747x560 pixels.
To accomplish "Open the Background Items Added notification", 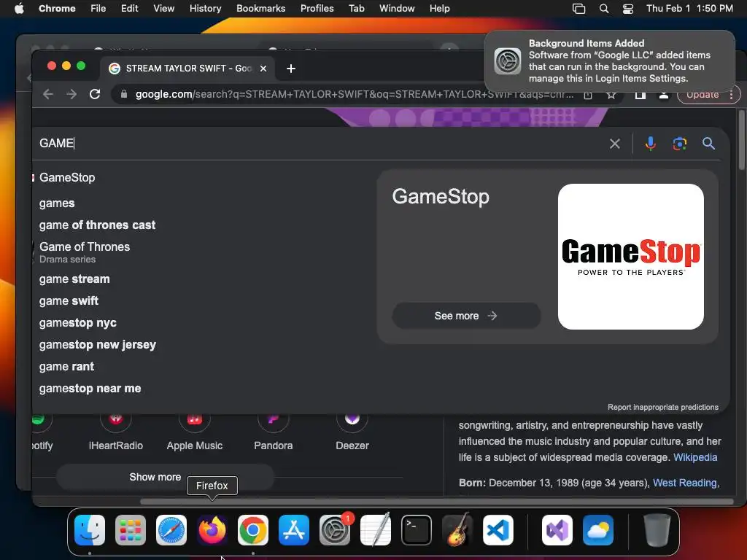I will click(609, 61).
